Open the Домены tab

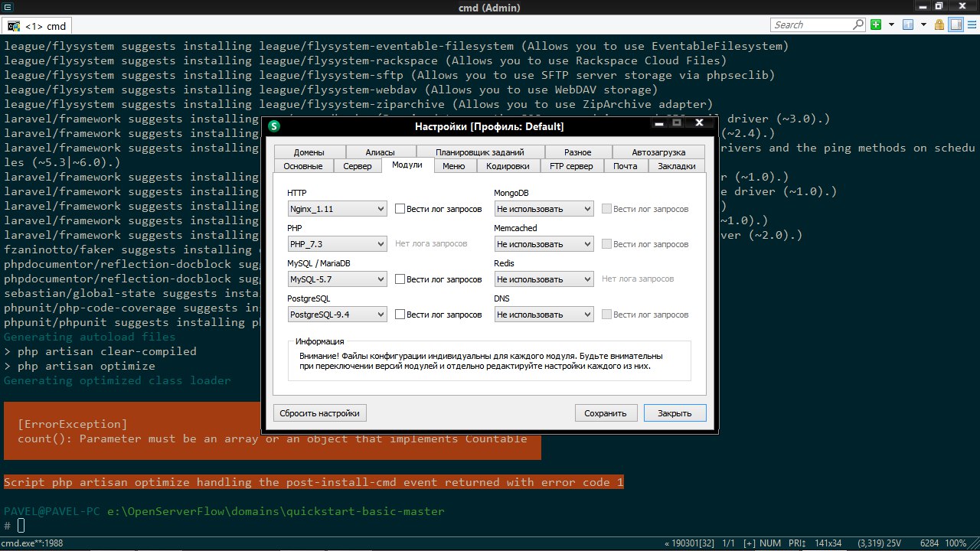[309, 152]
